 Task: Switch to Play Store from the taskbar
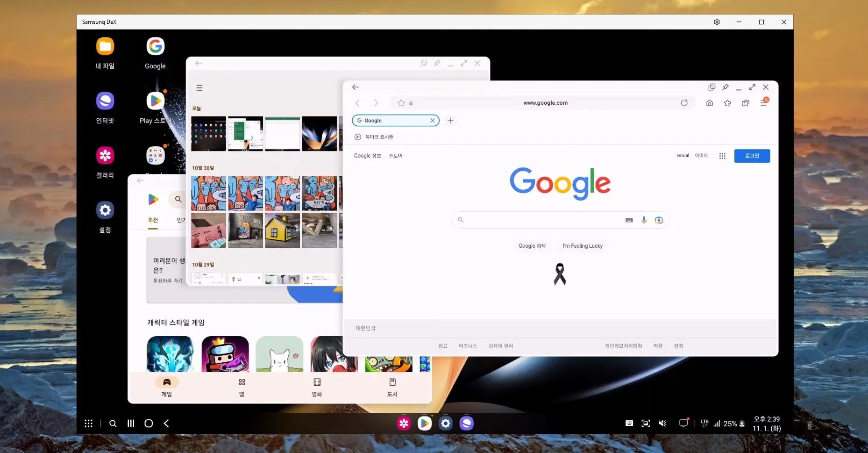425,424
